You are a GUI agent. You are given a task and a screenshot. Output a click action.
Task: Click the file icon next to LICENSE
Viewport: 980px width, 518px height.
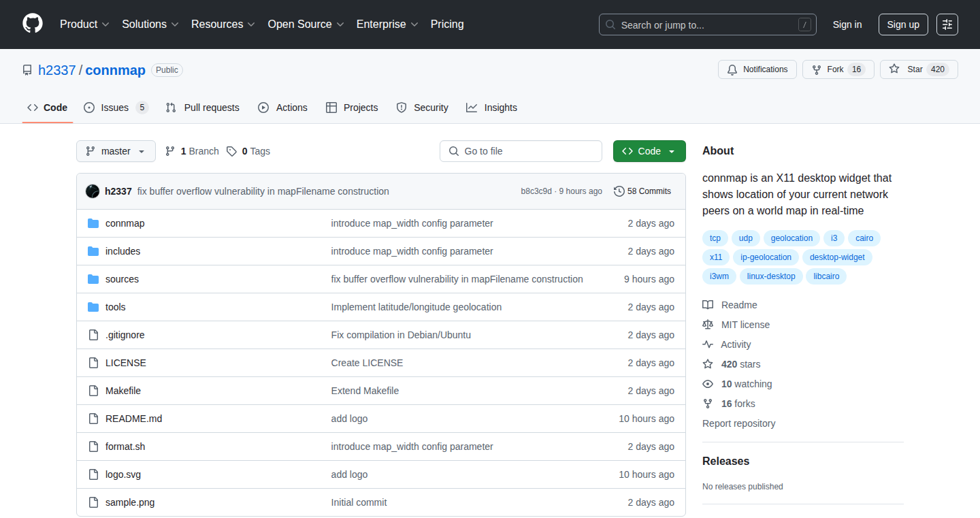point(93,363)
